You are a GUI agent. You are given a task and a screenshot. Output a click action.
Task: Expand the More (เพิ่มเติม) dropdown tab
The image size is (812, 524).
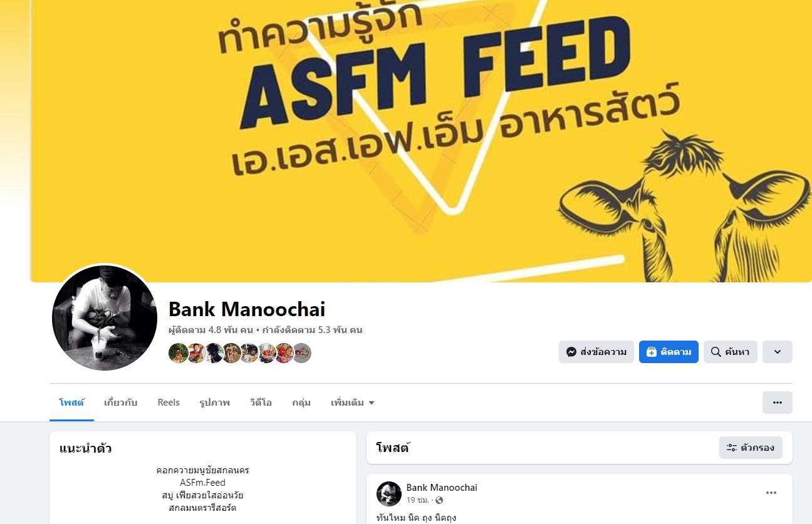[x=353, y=403]
